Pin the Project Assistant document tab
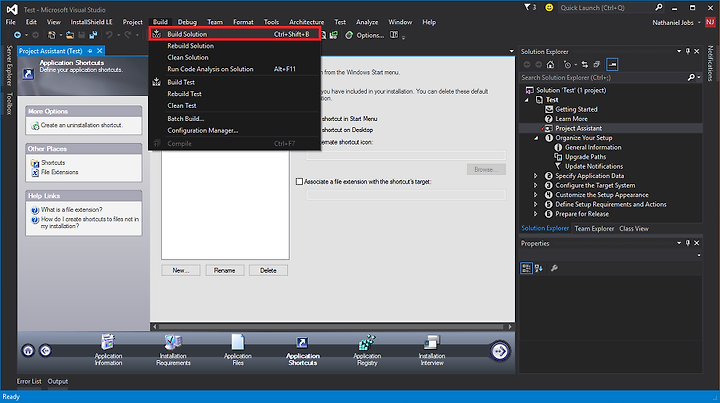Image resolution: width=720 pixels, height=403 pixels. click(x=90, y=51)
